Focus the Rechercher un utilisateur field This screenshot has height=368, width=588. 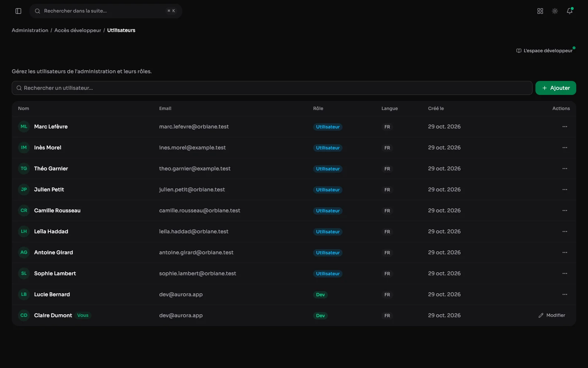(x=272, y=88)
